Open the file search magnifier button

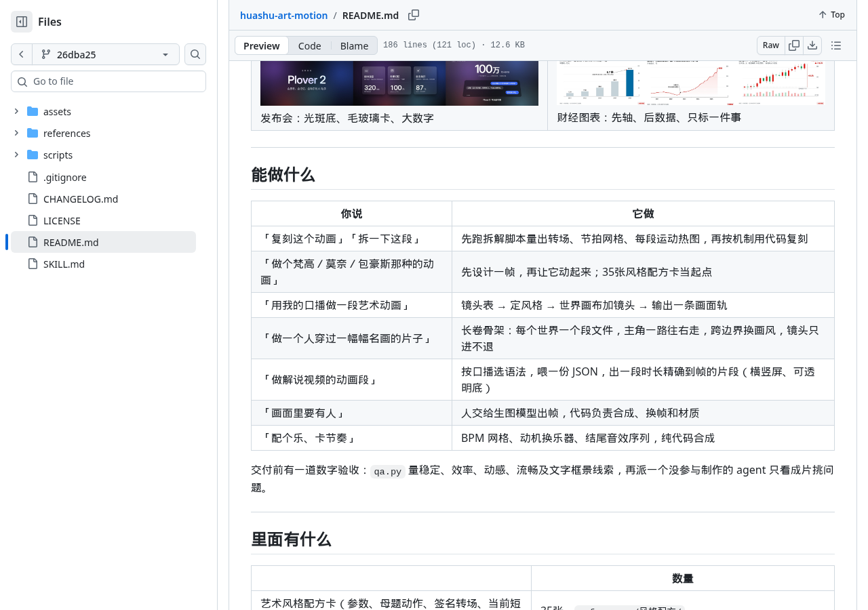pos(195,54)
